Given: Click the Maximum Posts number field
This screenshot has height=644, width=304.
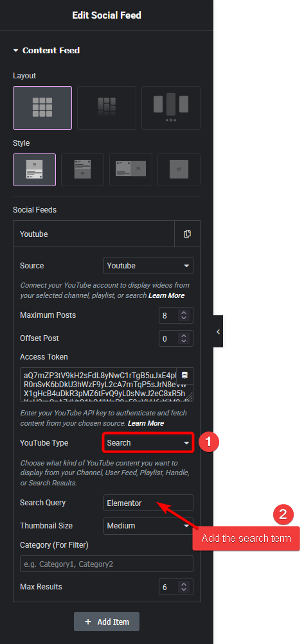Looking at the screenshot, I should pos(176,315).
